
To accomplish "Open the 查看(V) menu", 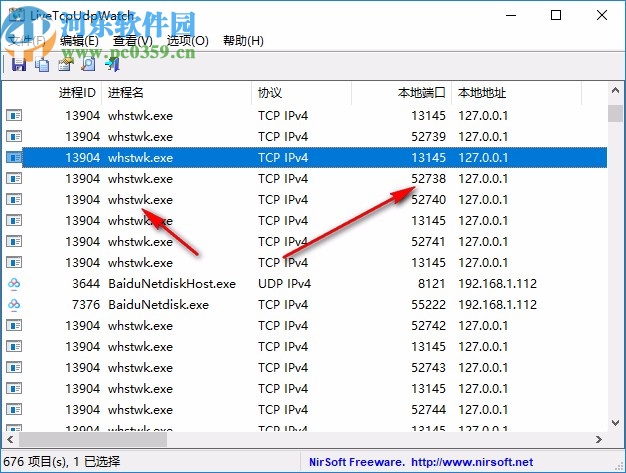I will click(133, 41).
